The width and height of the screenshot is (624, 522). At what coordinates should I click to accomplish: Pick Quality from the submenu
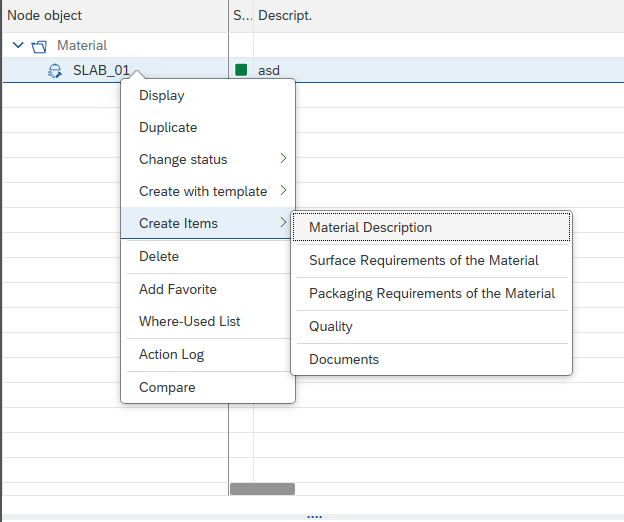click(x=330, y=326)
